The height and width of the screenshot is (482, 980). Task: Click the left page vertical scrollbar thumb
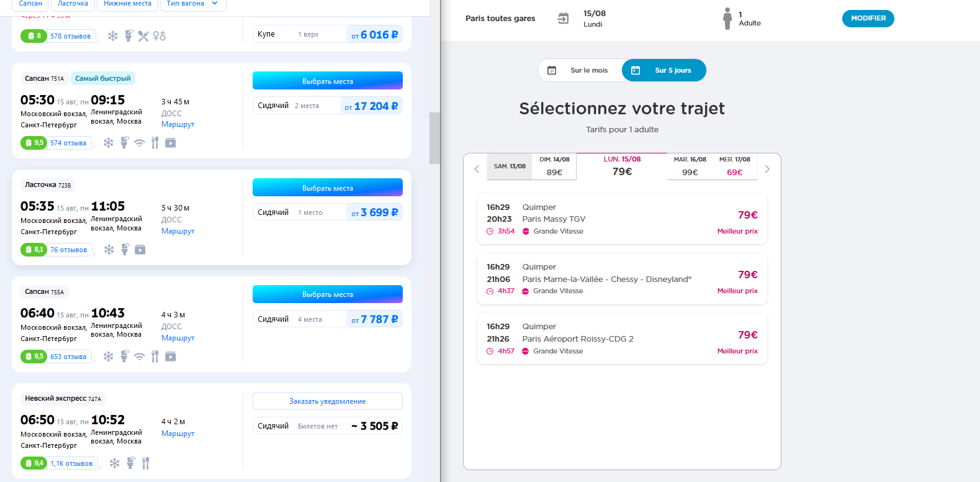[434, 138]
